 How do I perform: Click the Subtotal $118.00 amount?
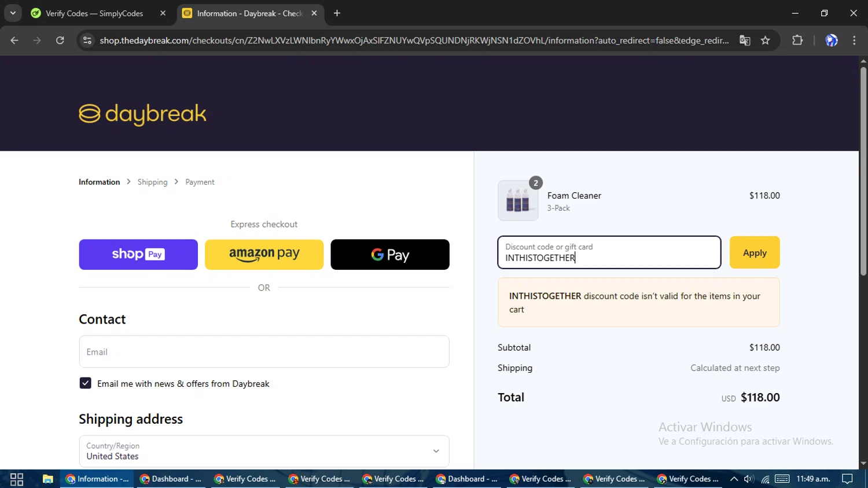click(764, 347)
